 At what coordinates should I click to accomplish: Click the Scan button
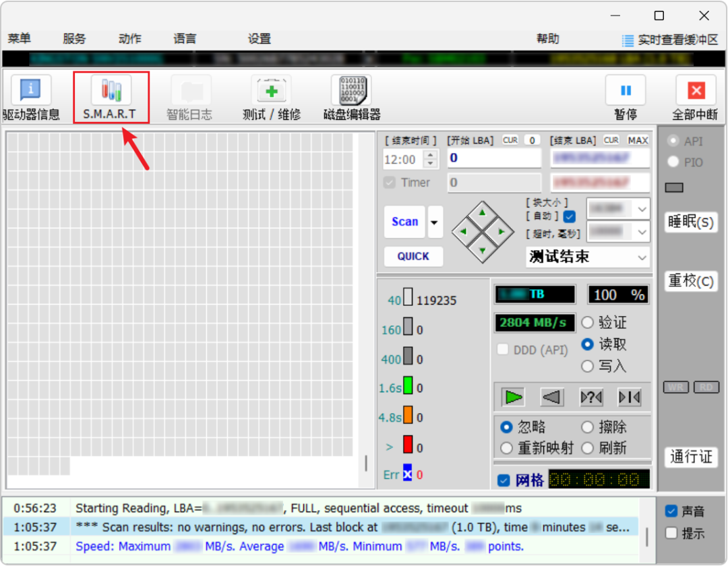pos(405,222)
